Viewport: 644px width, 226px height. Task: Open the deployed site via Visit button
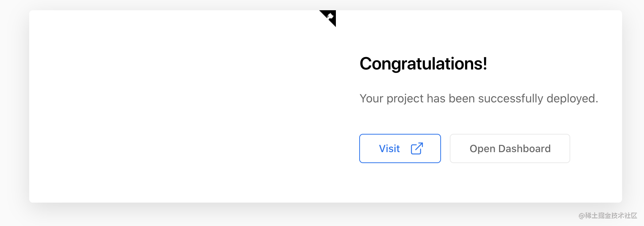pyautogui.click(x=400, y=148)
